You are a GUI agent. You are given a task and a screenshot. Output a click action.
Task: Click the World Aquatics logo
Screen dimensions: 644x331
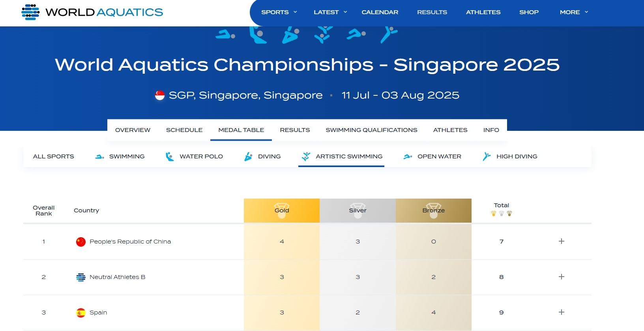(92, 12)
